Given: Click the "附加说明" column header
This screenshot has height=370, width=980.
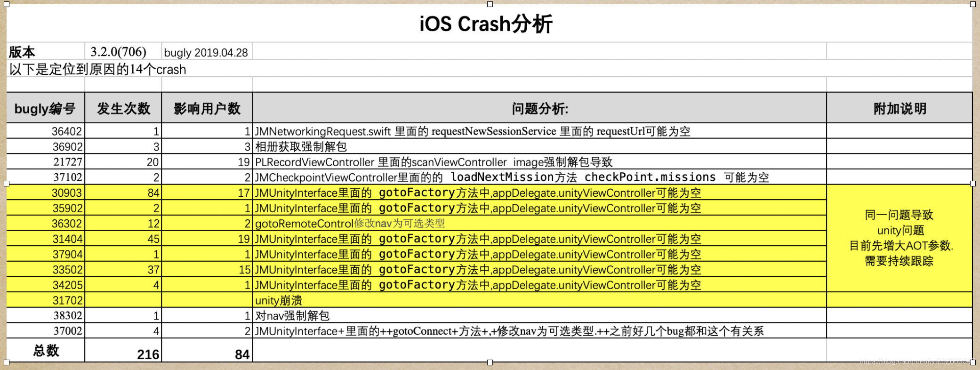Looking at the screenshot, I should pyautogui.click(x=900, y=108).
